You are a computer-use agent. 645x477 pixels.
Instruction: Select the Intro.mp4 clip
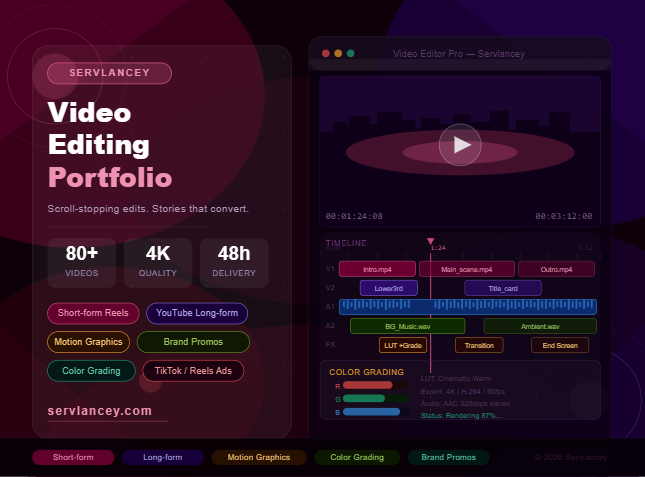click(x=376, y=269)
